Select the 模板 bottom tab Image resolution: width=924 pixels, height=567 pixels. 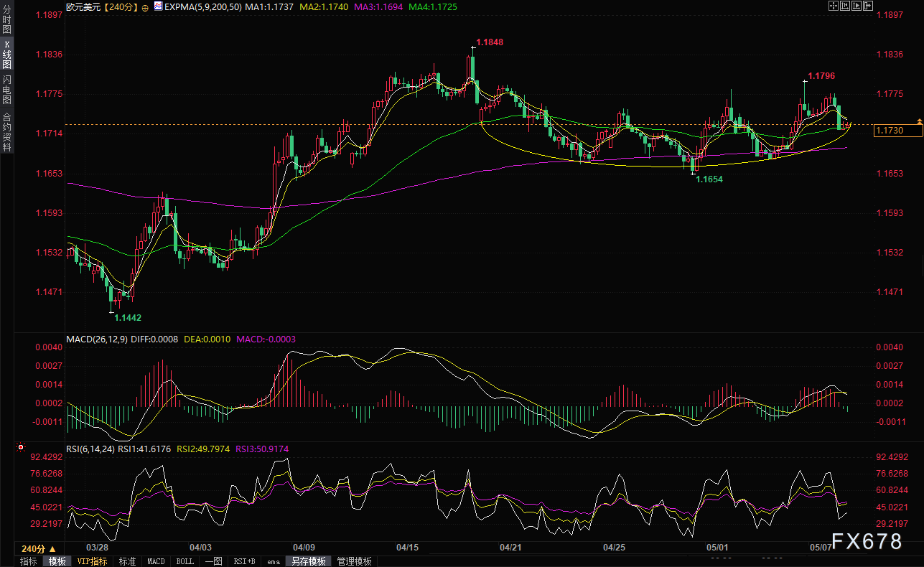pyautogui.click(x=57, y=561)
